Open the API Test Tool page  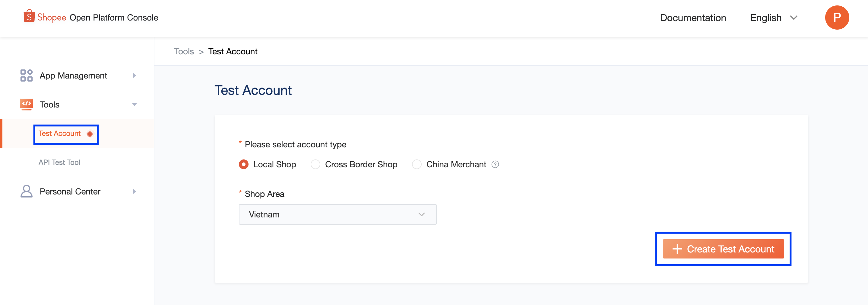coord(59,162)
